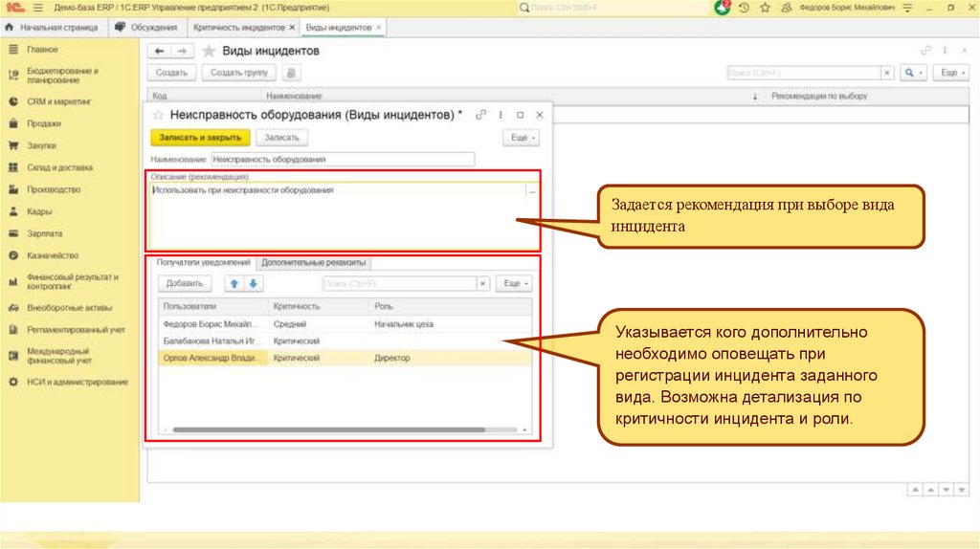Open Производство section in sidebar
The image size is (980, 549).
click(x=54, y=189)
